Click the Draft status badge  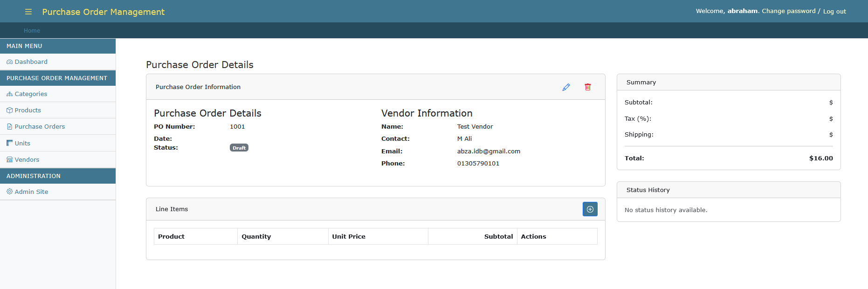(239, 148)
